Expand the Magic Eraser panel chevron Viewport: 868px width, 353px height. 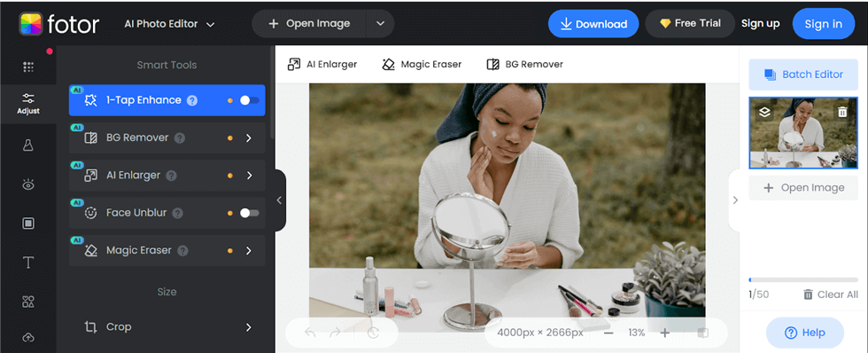249,250
